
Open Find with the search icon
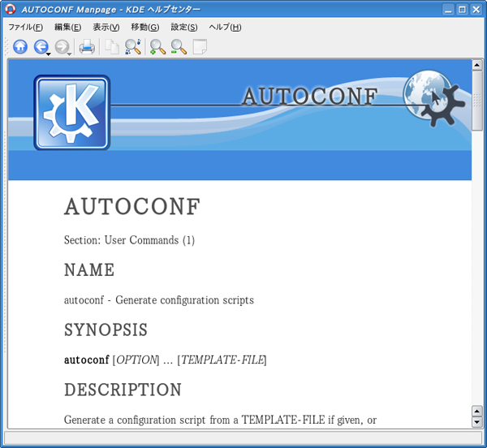[133, 47]
